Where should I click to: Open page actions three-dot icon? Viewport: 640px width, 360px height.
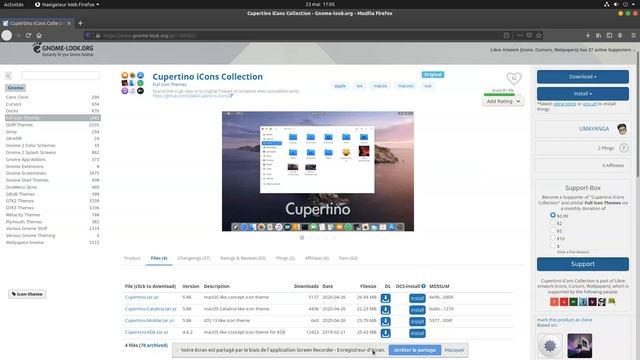(520, 36)
